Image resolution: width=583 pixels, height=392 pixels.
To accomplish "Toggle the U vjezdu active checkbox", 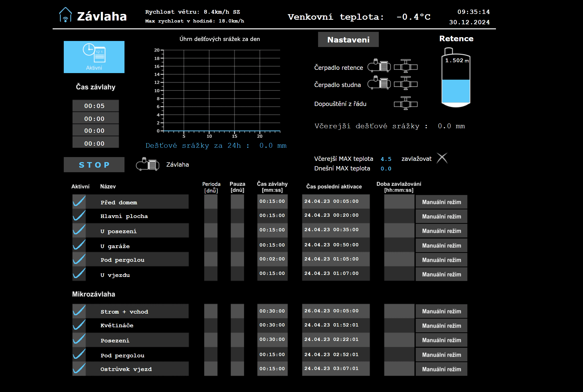I will [79, 274].
